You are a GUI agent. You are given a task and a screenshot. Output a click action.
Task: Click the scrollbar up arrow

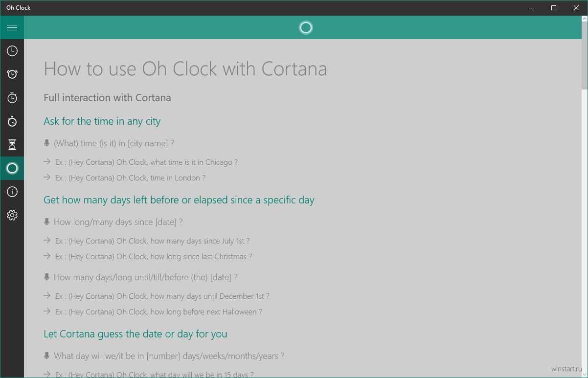[585, 19]
